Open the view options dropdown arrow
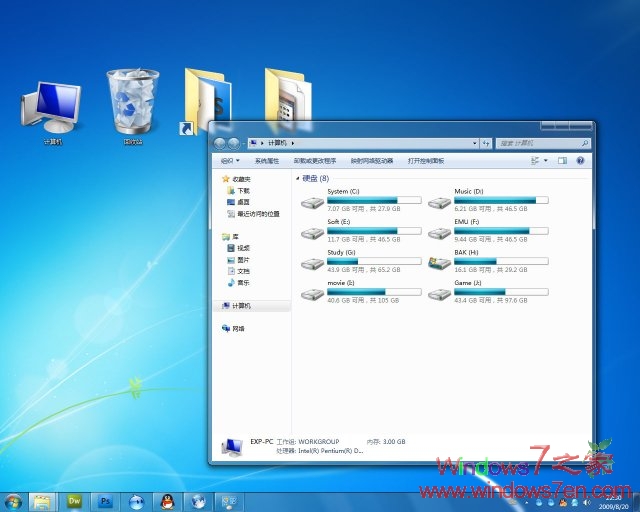The image size is (640, 512). coord(546,161)
